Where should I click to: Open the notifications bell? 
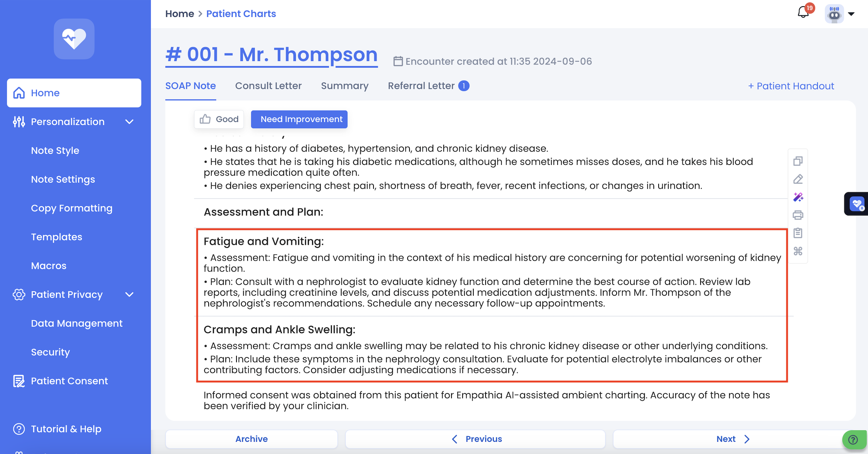tap(803, 13)
